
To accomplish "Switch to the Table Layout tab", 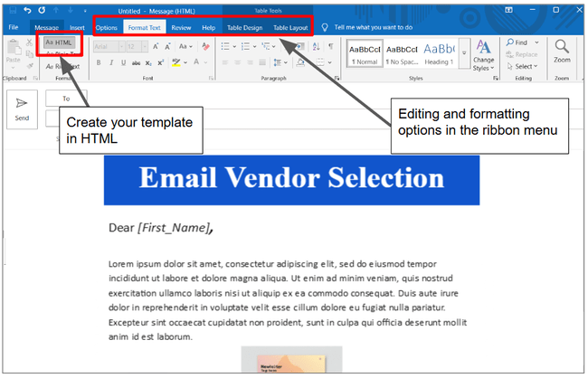I will 290,28.
